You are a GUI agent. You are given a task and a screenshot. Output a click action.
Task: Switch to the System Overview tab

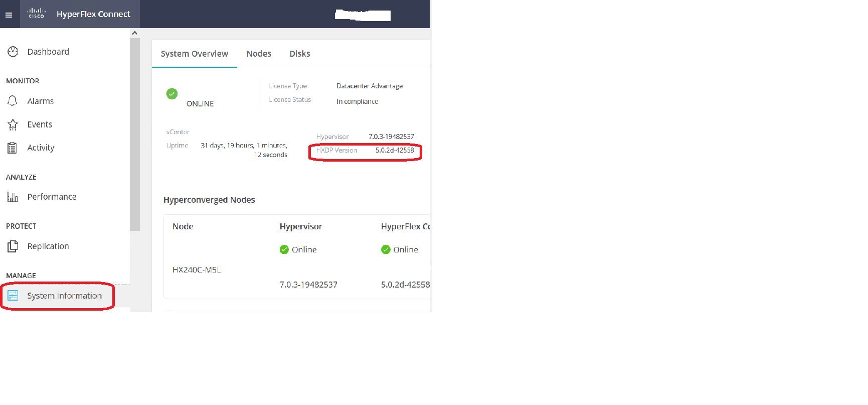coord(194,54)
